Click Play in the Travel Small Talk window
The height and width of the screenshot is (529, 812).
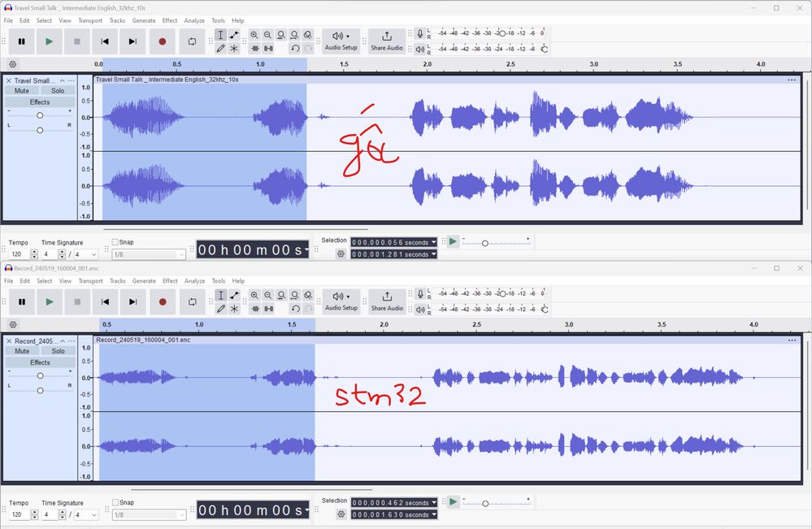coord(50,41)
